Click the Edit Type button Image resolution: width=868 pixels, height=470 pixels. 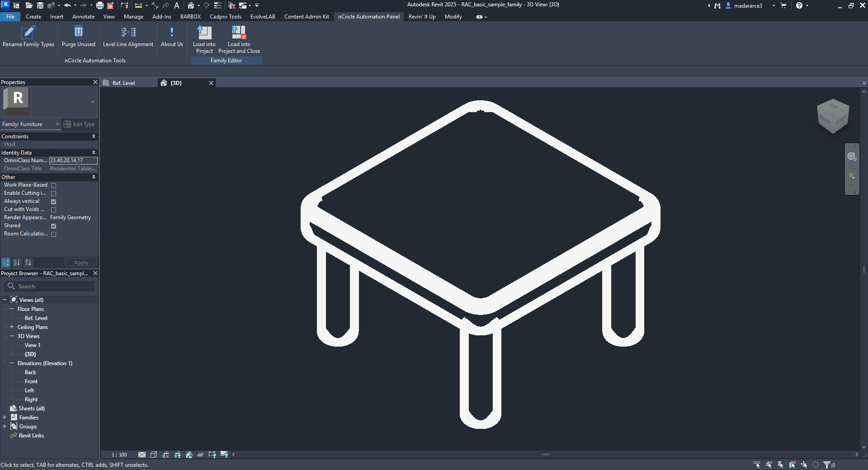pyautogui.click(x=80, y=124)
